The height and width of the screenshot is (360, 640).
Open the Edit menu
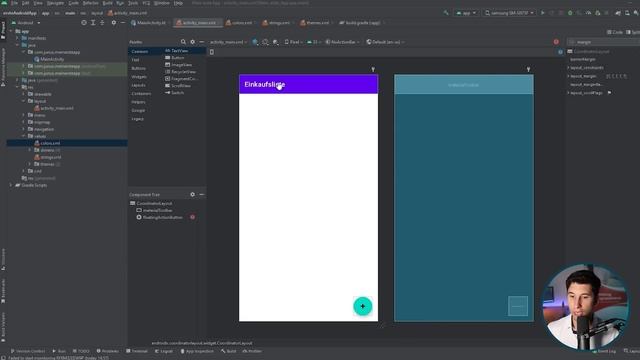pos(25,3)
